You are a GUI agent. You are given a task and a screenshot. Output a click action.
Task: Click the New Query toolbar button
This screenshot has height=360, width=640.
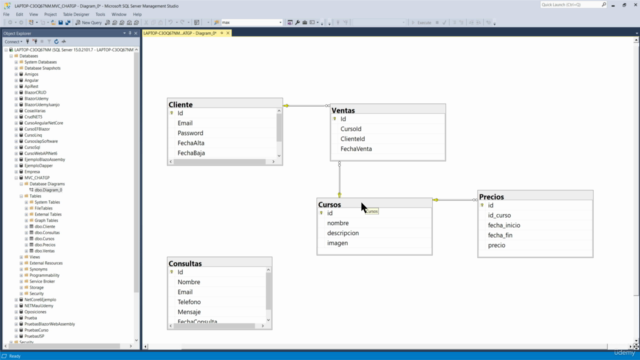pyautogui.click(x=89, y=22)
